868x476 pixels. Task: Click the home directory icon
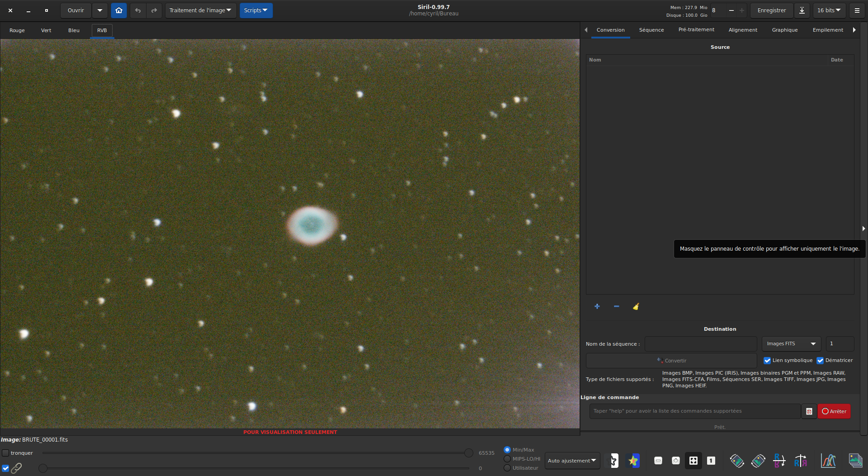click(x=119, y=10)
